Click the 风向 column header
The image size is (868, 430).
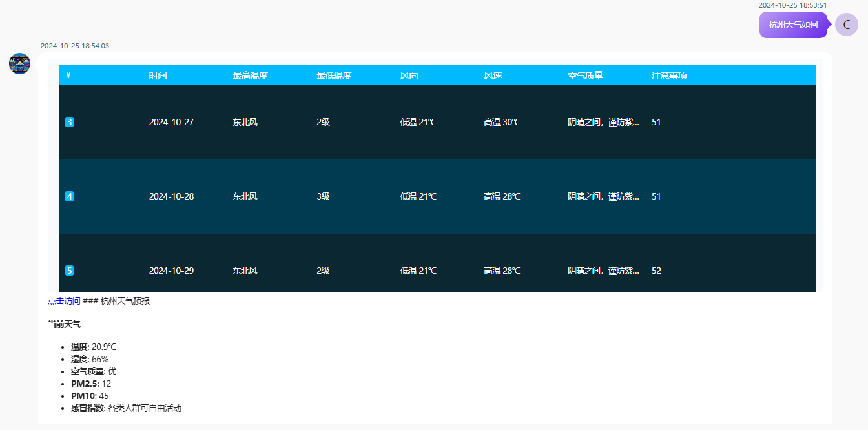point(409,76)
